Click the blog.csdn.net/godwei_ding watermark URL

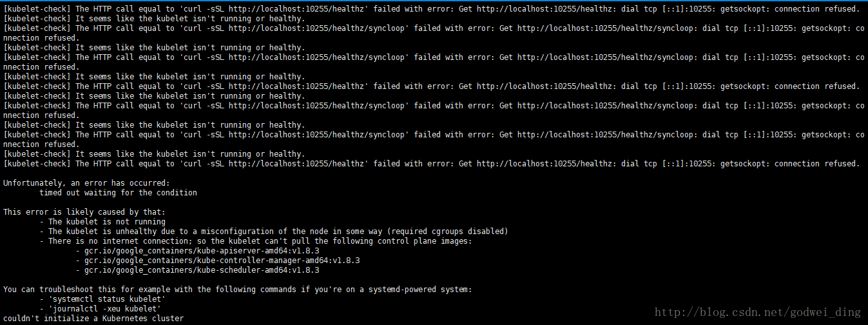[758, 312]
